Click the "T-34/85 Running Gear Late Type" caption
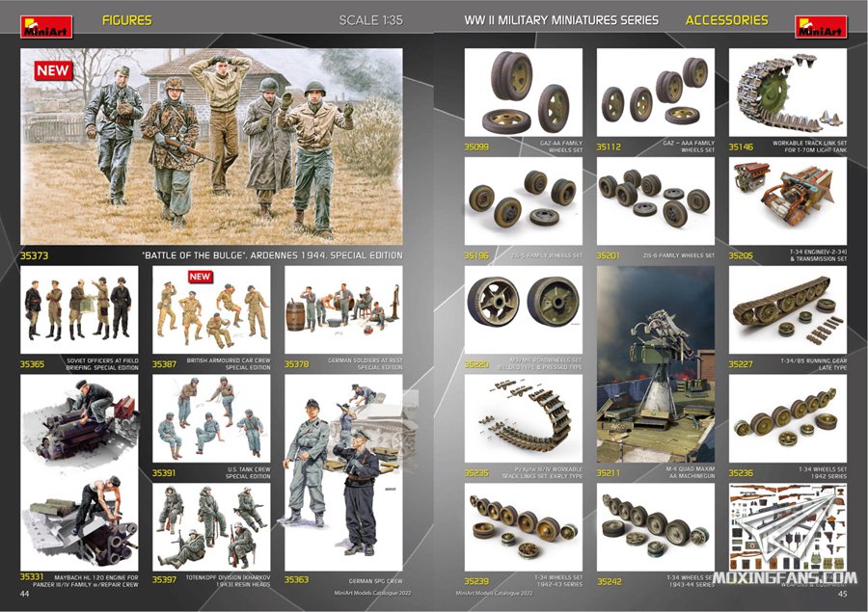868x612 pixels. click(x=813, y=364)
